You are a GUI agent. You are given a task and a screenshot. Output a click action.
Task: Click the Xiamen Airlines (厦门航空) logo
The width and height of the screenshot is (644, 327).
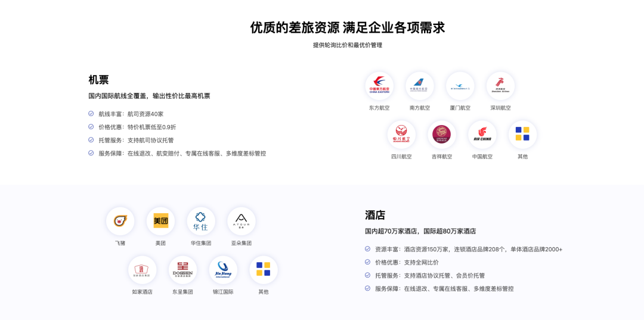tap(460, 86)
